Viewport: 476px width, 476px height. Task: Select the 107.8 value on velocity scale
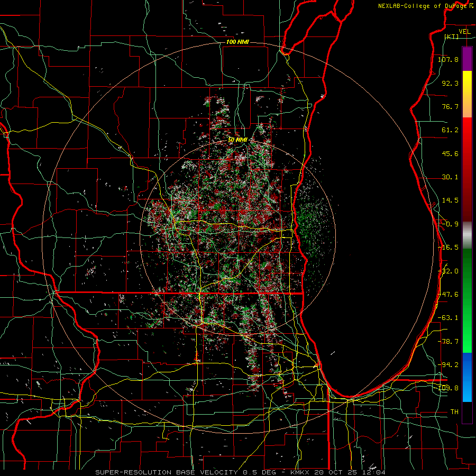point(448,59)
